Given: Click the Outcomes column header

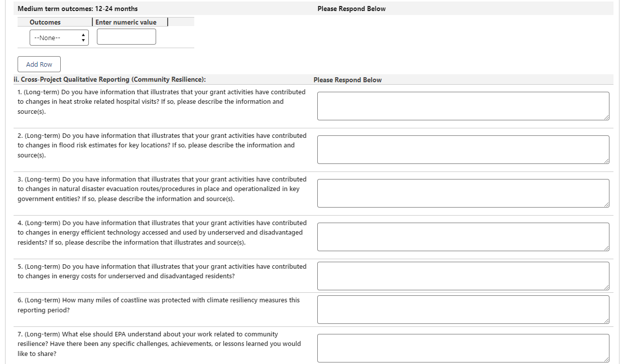Looking at the screenshot, I should coord(45,22).
